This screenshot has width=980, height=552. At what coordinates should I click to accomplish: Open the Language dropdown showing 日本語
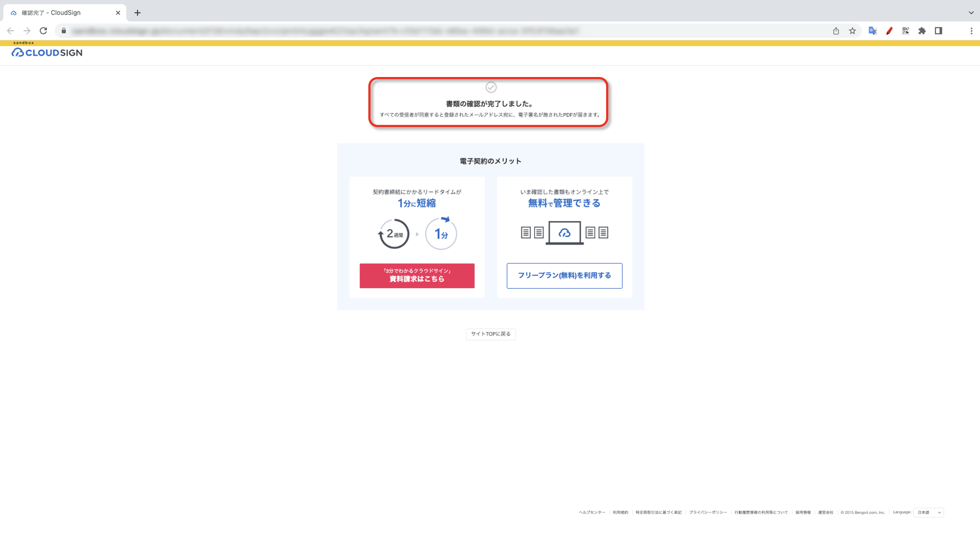pos(929,513)
